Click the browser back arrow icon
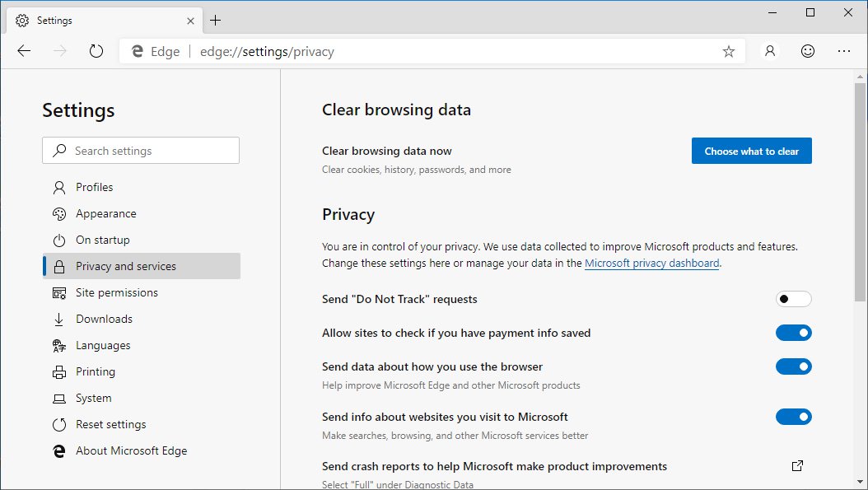 [24, 52]
